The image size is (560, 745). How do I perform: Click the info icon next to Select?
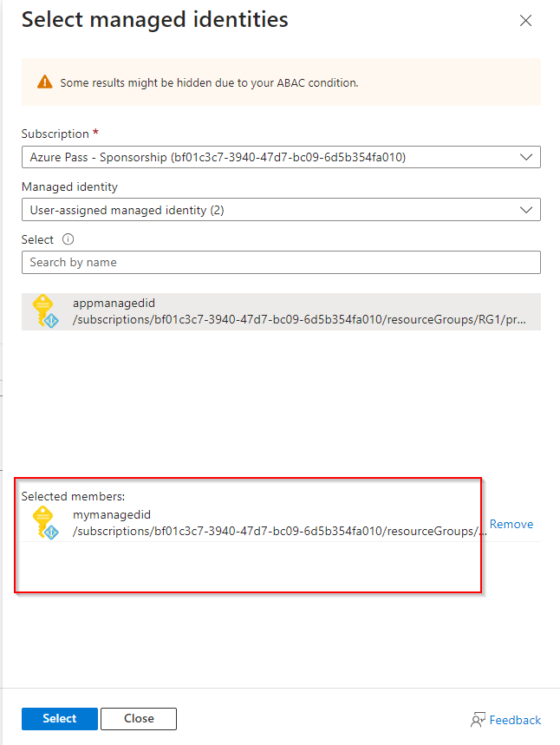point(68,239)
